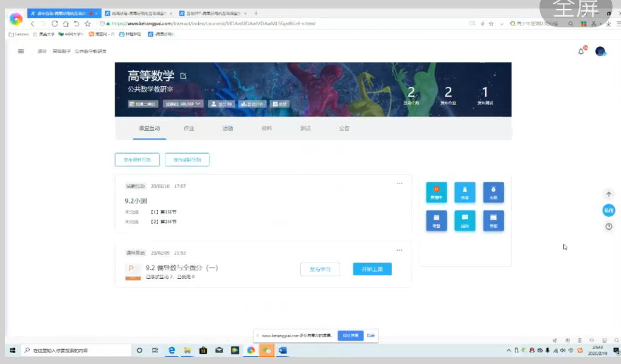The height and width of the screenshot is (364, 621).
Task: Click the scroll-to-top arrow icon
Action: click(x=608, y=194)
